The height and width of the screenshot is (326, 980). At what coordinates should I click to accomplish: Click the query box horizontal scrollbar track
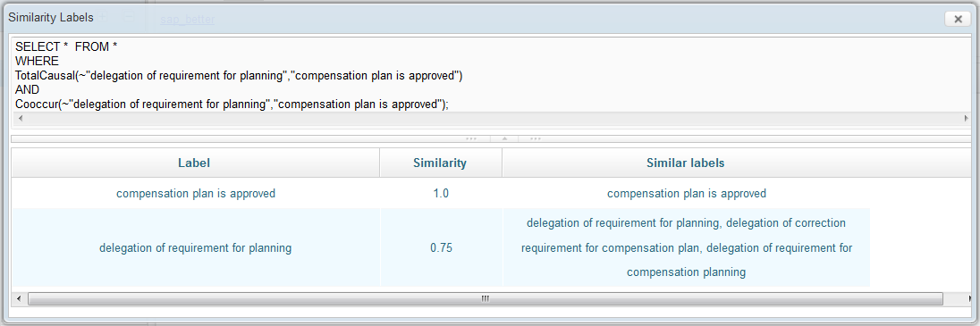493,118
